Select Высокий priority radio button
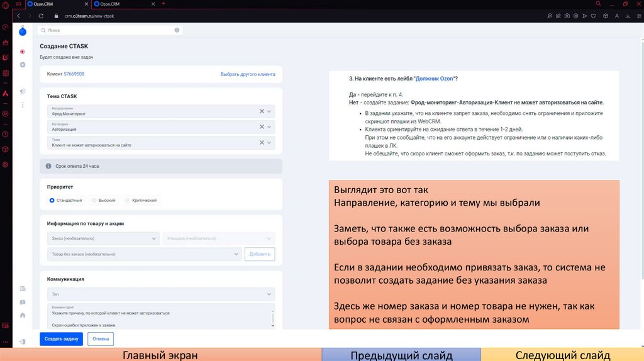Image resolution: width=644 pixels, height=361 pixels. (94, 201)
